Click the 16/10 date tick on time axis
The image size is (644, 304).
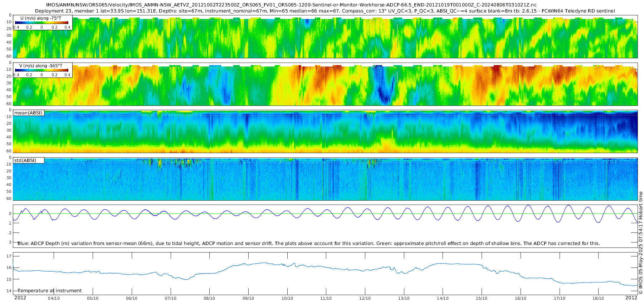(x=521, y=298)
